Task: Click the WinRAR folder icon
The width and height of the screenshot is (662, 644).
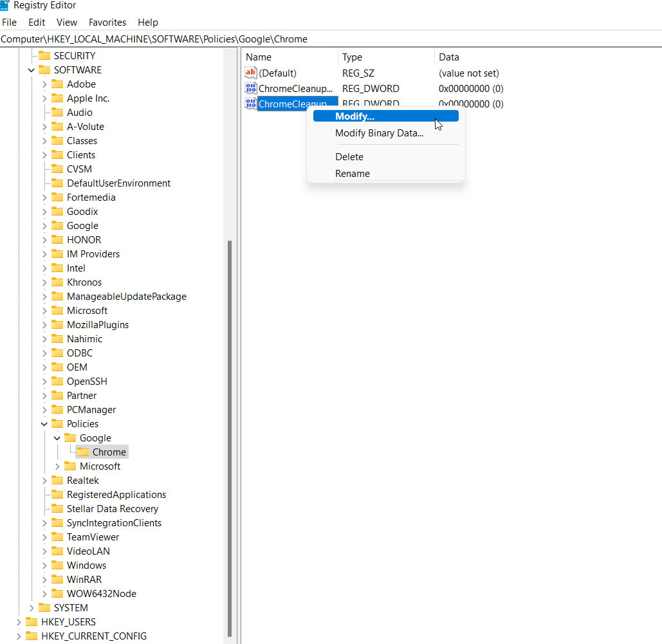Action: [57, 580]
